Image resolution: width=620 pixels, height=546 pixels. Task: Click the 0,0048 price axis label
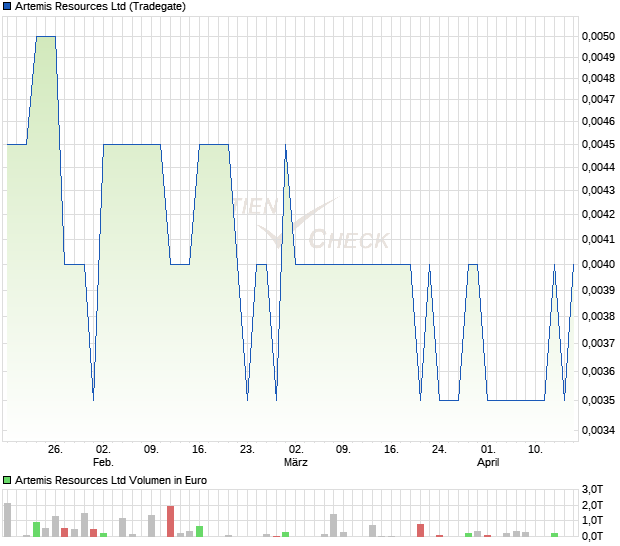(598, 78)
